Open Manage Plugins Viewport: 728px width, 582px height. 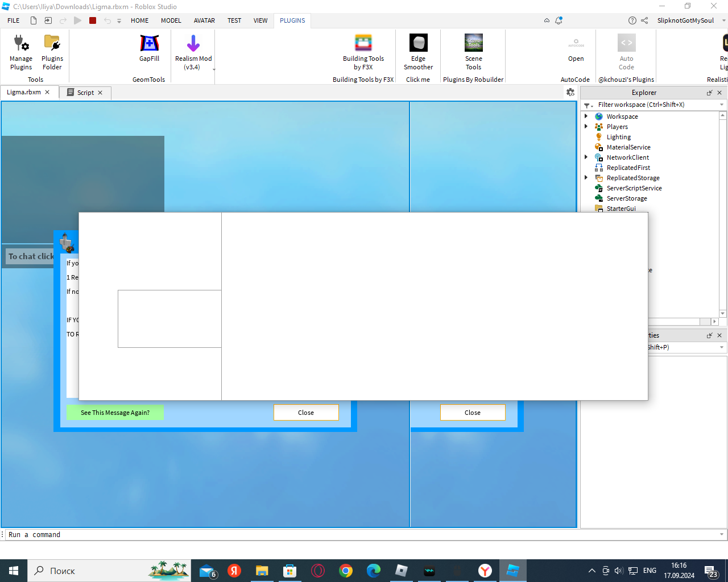click(x=21, y=52)
